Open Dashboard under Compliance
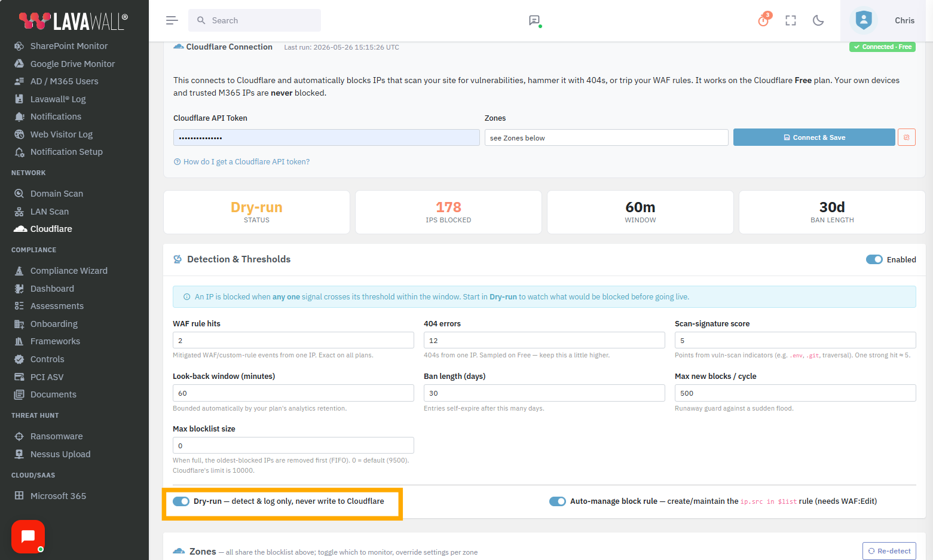 tap(52, 289)
